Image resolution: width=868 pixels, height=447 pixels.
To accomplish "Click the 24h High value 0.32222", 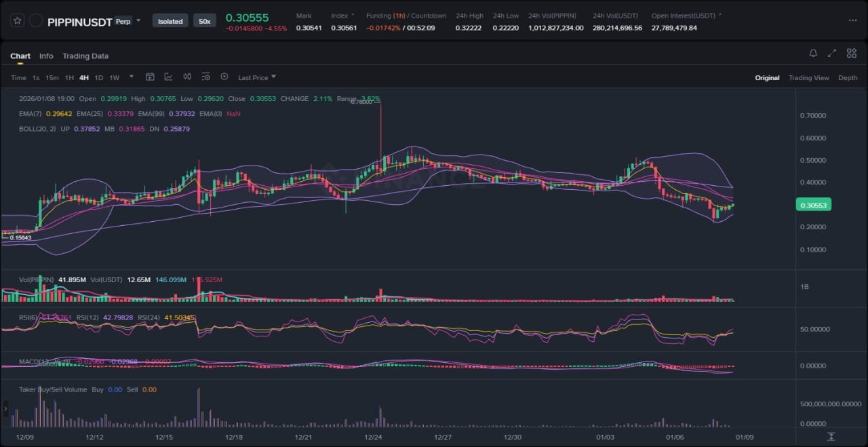I will pos(468,28).
